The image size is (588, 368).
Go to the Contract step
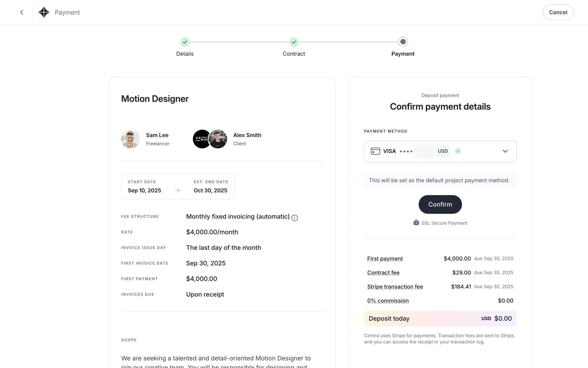click(x=294, y=42)
